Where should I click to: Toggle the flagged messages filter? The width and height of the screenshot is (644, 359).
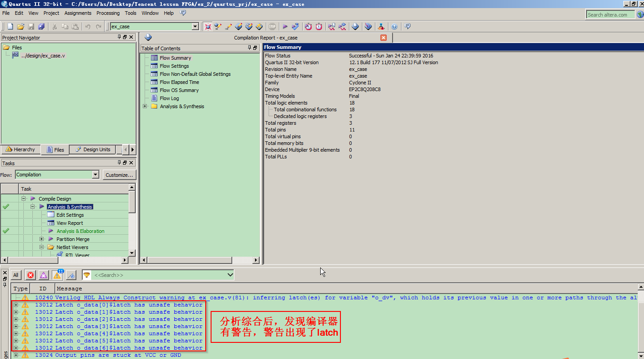tap(71, 275)
